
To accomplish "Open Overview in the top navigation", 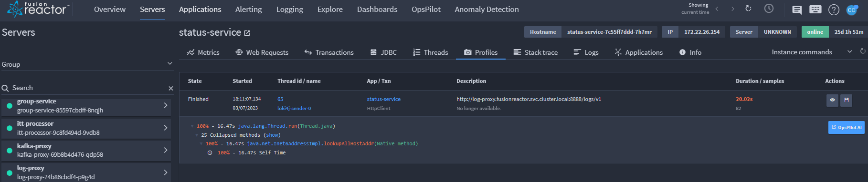I will [110, 10].
